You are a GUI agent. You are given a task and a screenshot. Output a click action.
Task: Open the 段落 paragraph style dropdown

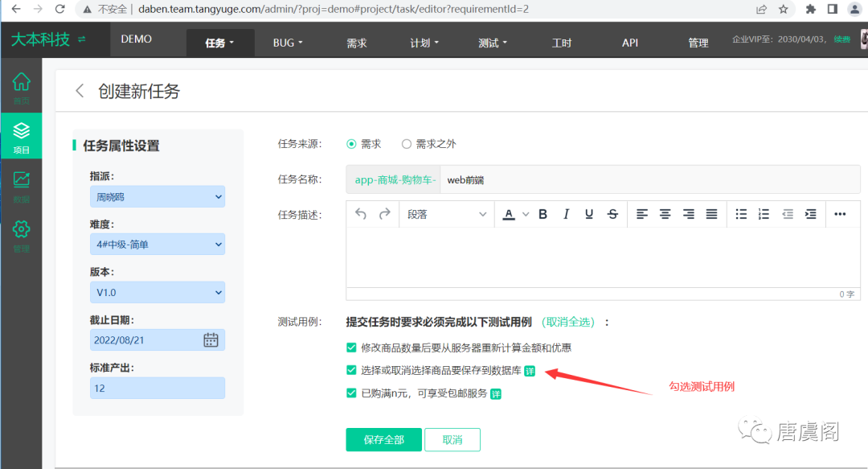coord(447,214)
